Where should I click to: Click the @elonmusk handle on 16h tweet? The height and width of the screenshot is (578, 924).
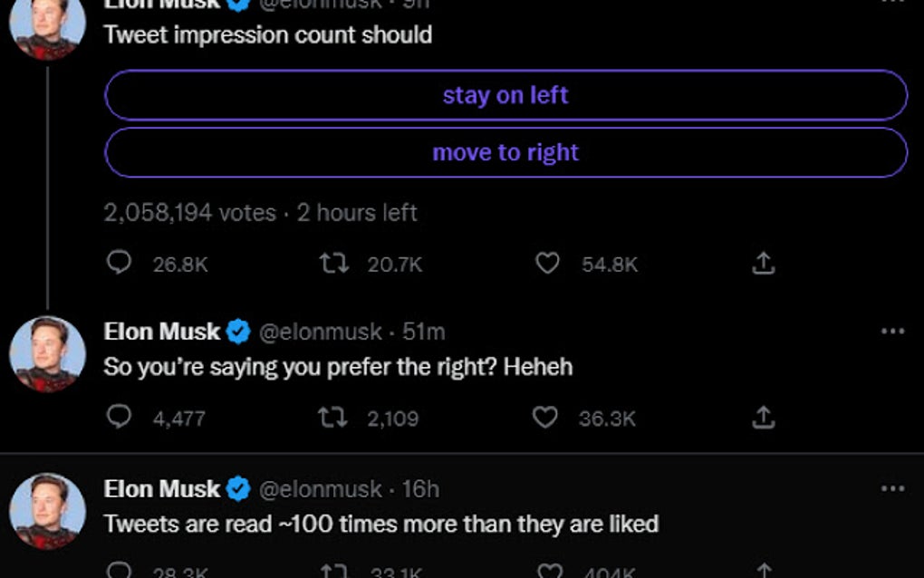tap(321, 489)
